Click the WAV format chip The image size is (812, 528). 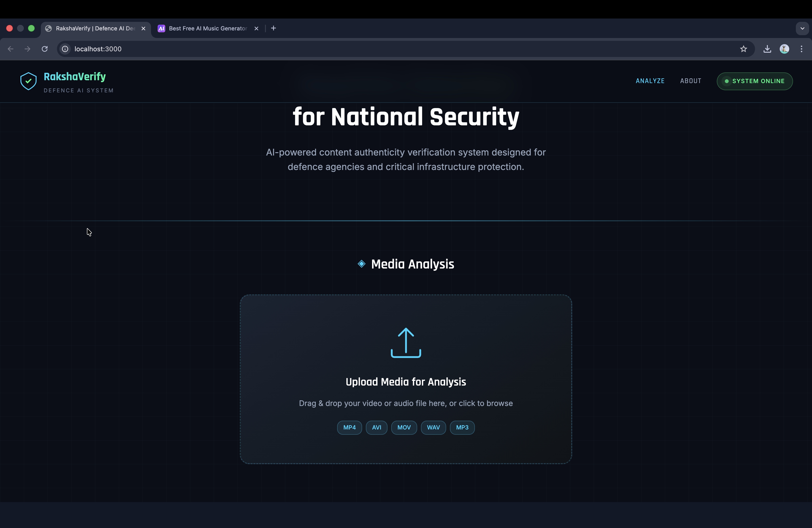click(x=433, y=427)
